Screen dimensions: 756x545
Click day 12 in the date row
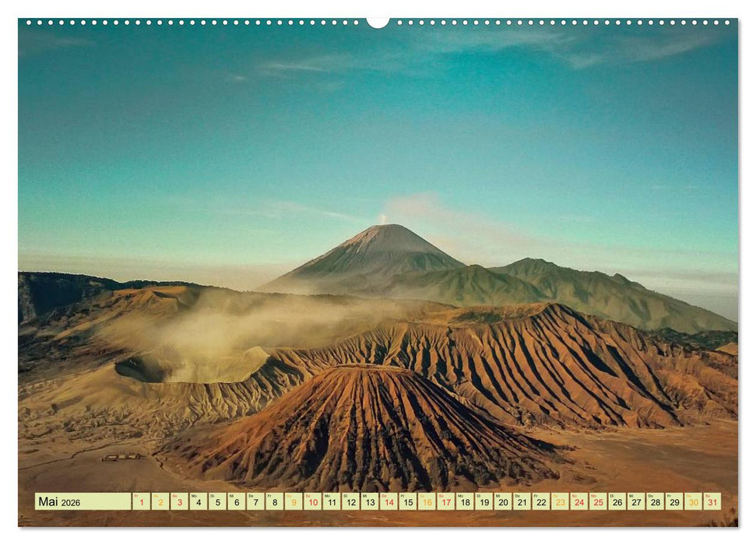(350, 501)
